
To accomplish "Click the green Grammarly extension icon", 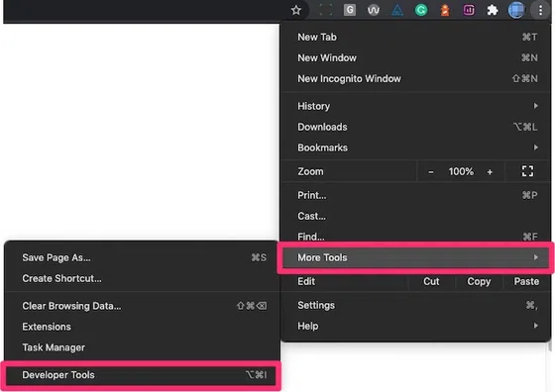I will pyautogui.click(x=421, y=10).
